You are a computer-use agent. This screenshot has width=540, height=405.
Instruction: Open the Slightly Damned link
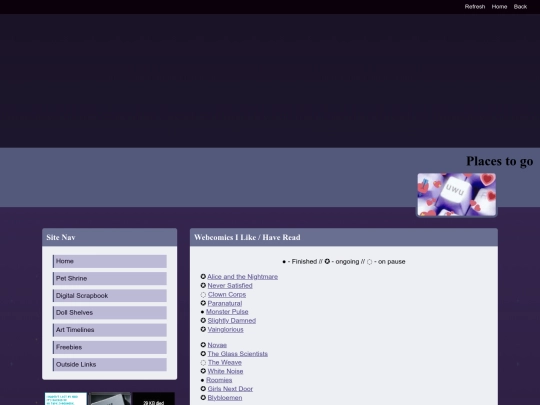click(231, 321)
